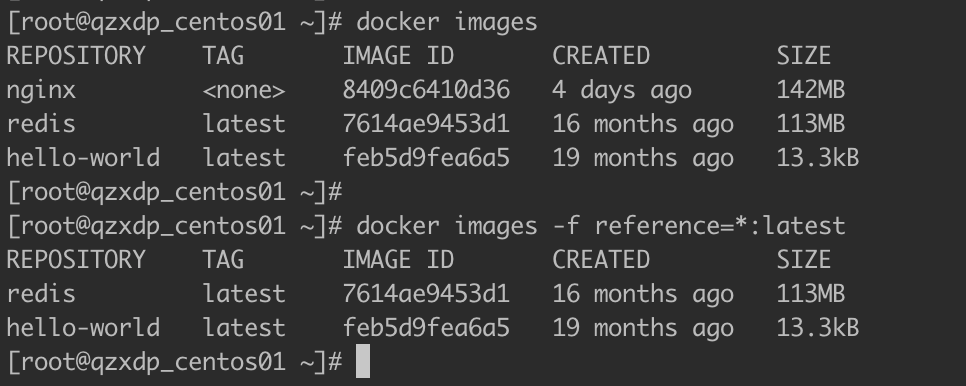Viewport: 966px width, 386px height.
Task: Select the nginx repository name
Action: point(41,91)
